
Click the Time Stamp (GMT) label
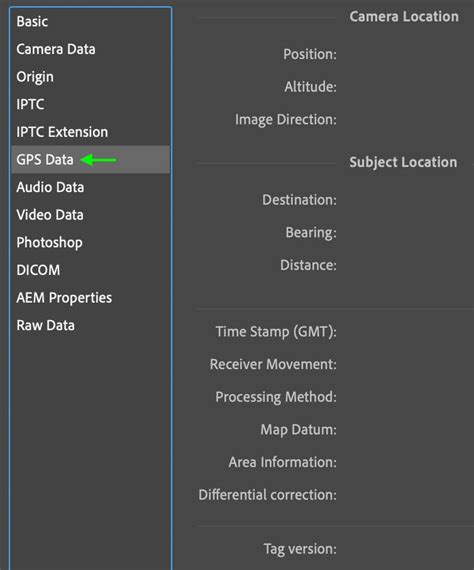(276, 332)
